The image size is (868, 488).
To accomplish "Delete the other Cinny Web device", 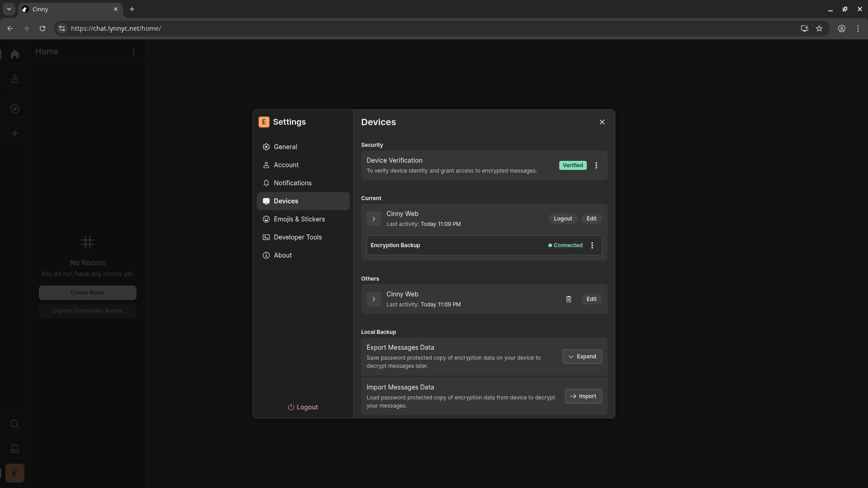I will coord(569,299).
